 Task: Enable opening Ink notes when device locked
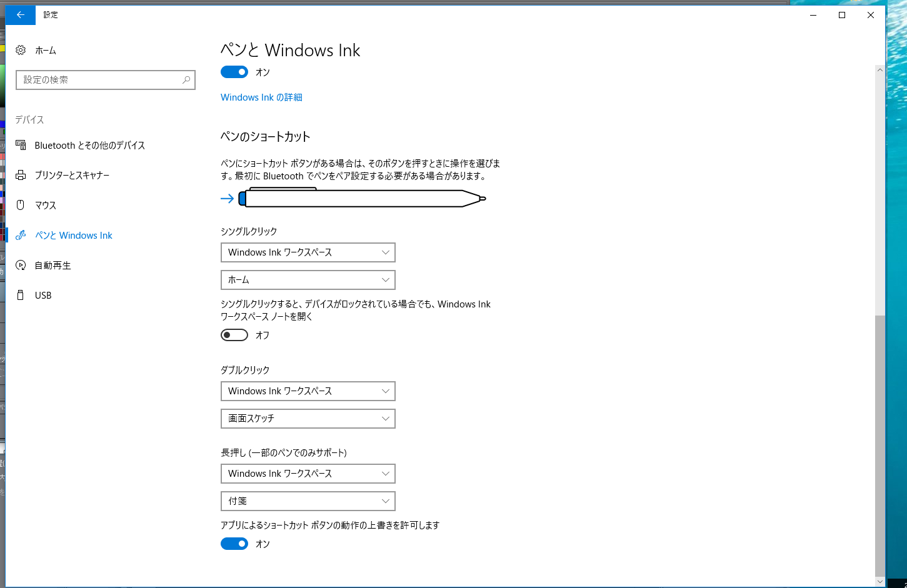tap(234, 335)
